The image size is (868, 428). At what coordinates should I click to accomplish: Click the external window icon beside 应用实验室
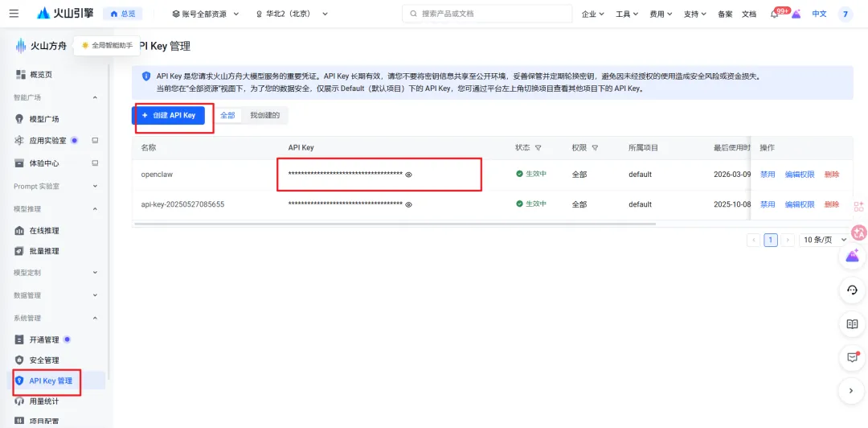click(x=95, y=140)
